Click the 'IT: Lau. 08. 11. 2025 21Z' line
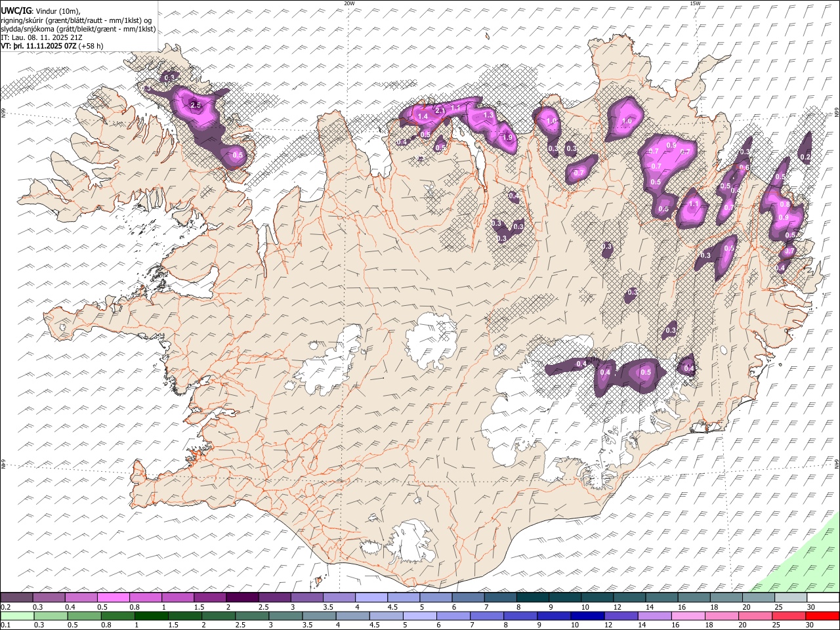 pos(41,37)
